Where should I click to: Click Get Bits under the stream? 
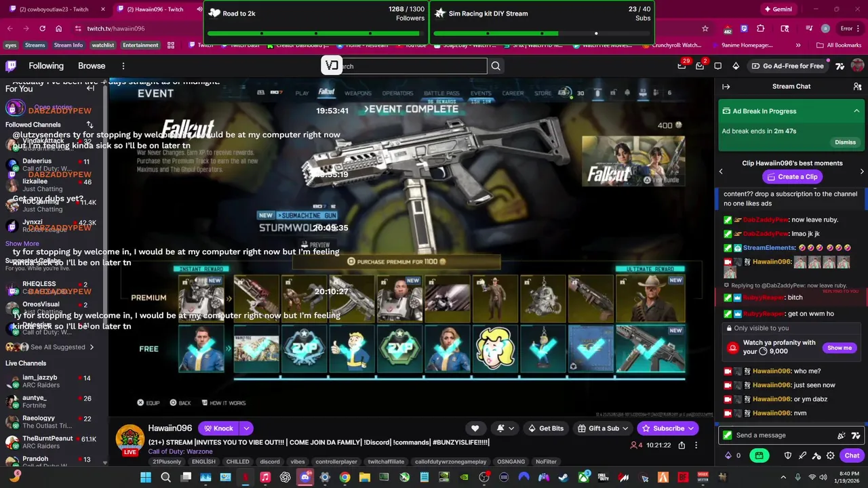coord(546,428)
